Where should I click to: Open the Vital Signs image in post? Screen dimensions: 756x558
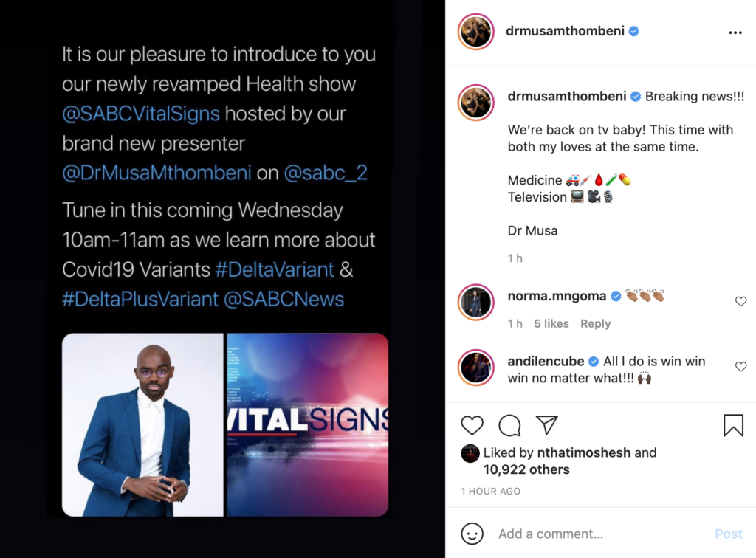pyautogui.click(x=308, y=425)
